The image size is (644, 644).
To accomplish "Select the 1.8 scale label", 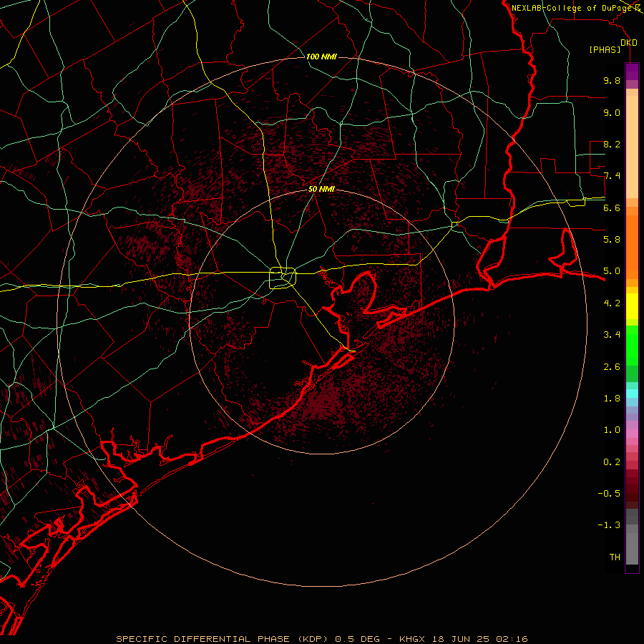I will pyautogui.click(x=612, y=398).
